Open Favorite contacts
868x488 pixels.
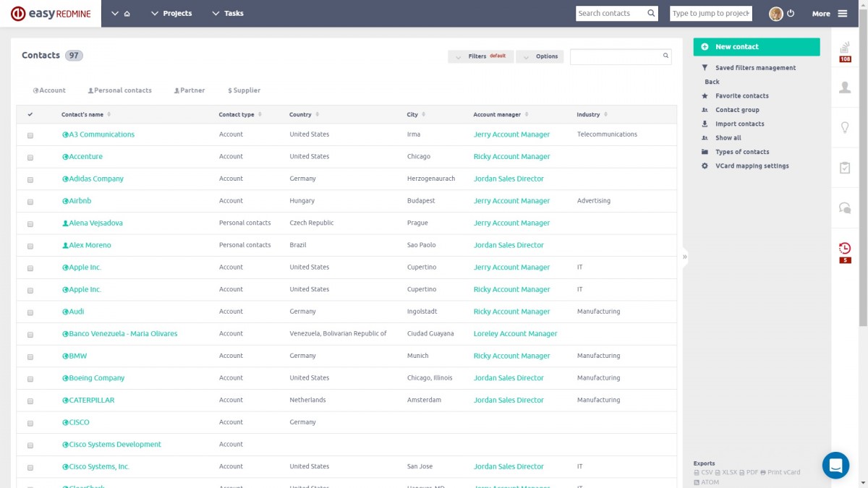click(741, 95)
